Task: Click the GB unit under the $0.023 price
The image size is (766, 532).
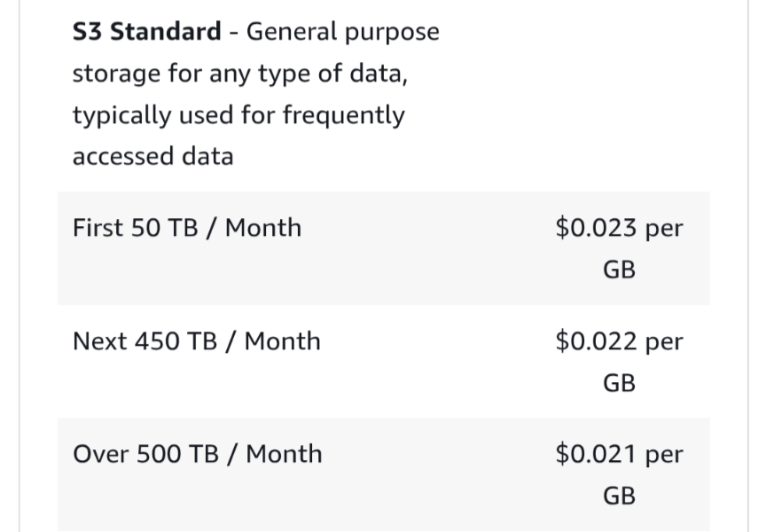Action: [x=619, y=270]
